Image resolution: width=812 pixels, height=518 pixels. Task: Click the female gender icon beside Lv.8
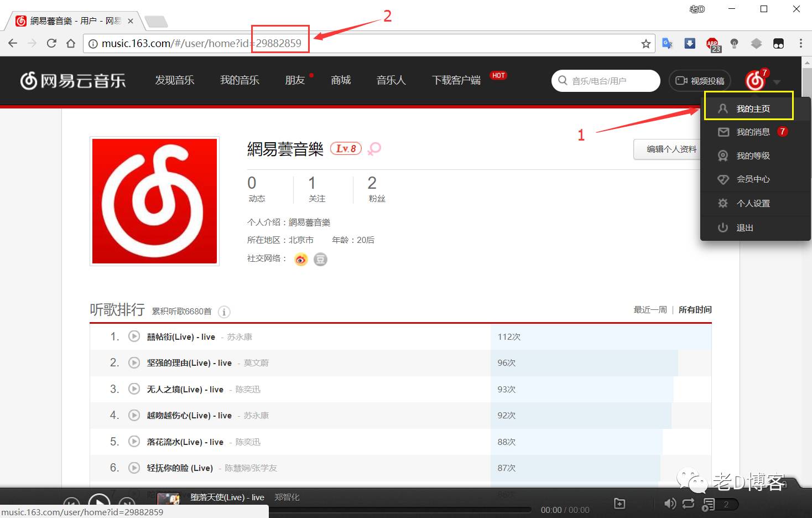point(374,148)
